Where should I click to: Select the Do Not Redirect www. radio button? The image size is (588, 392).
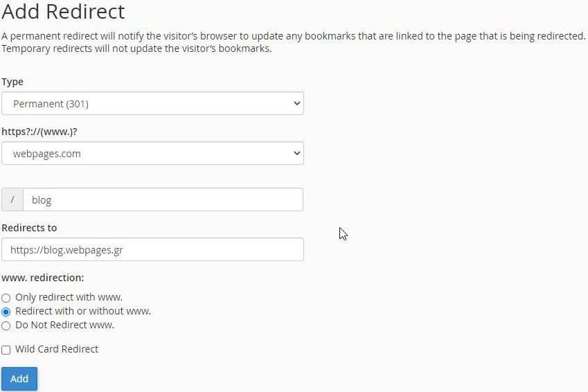click(x=6, y=326)
